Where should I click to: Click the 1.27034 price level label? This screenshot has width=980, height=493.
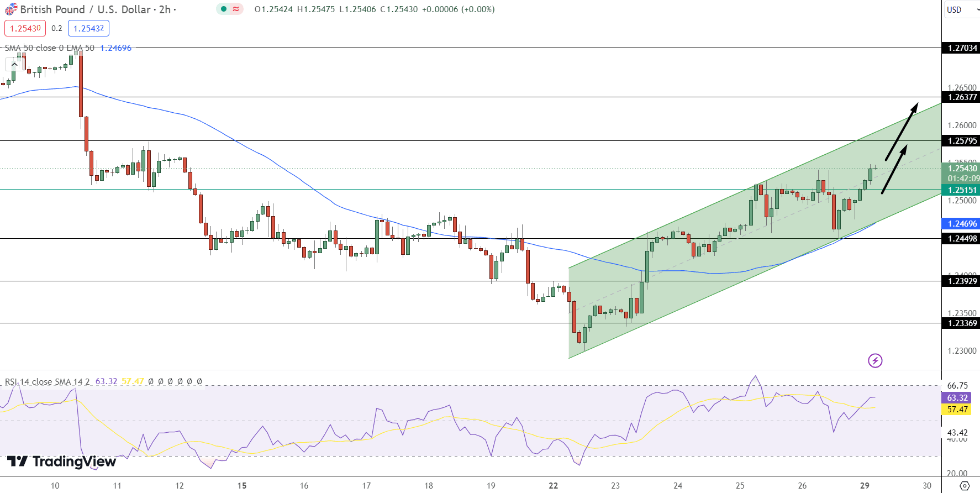pyautogui.click(x=962, y=48)
